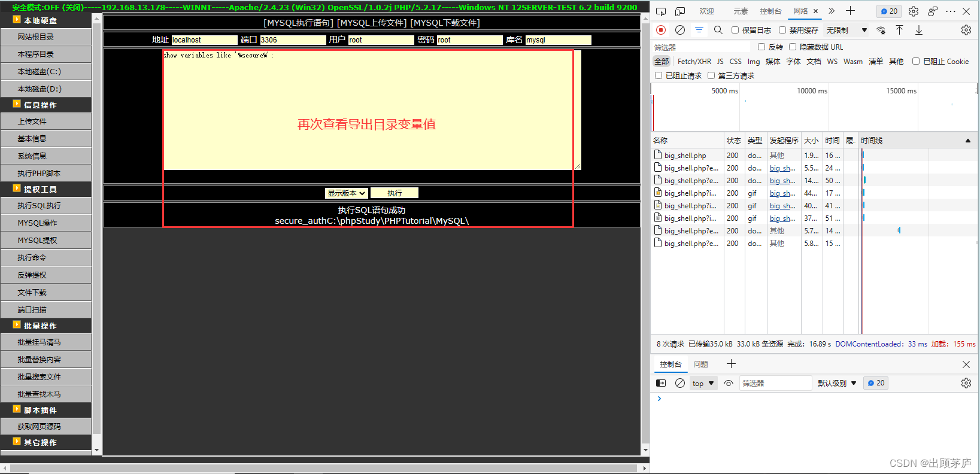
Task: Click the console live expression eye icon
Action: pyautogui.click(x=729, y=383)
